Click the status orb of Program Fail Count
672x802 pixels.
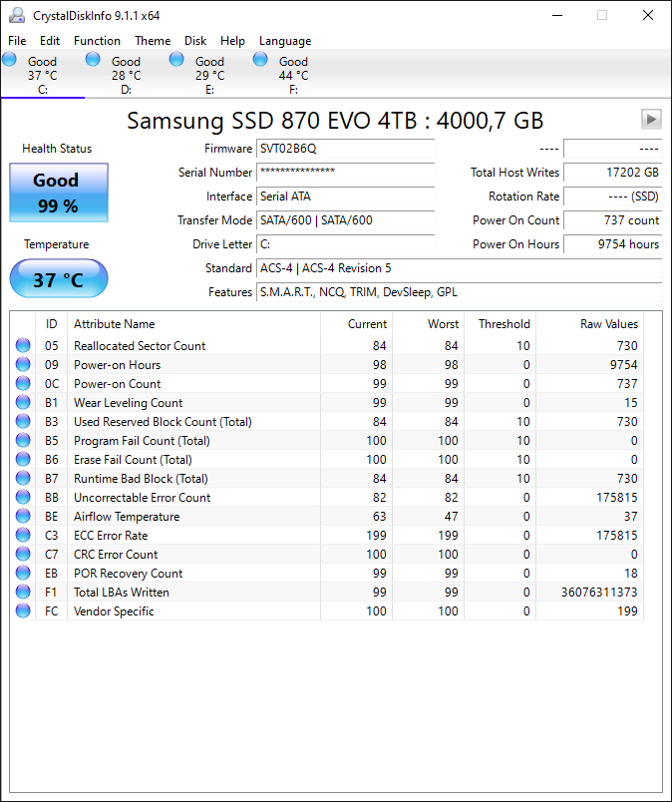[x=23, y=440]
